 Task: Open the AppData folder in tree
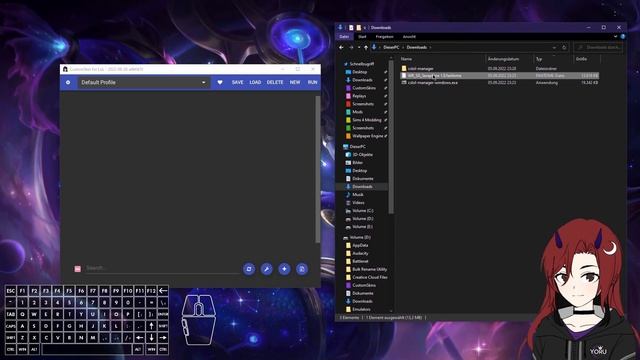tap(360, 245)
